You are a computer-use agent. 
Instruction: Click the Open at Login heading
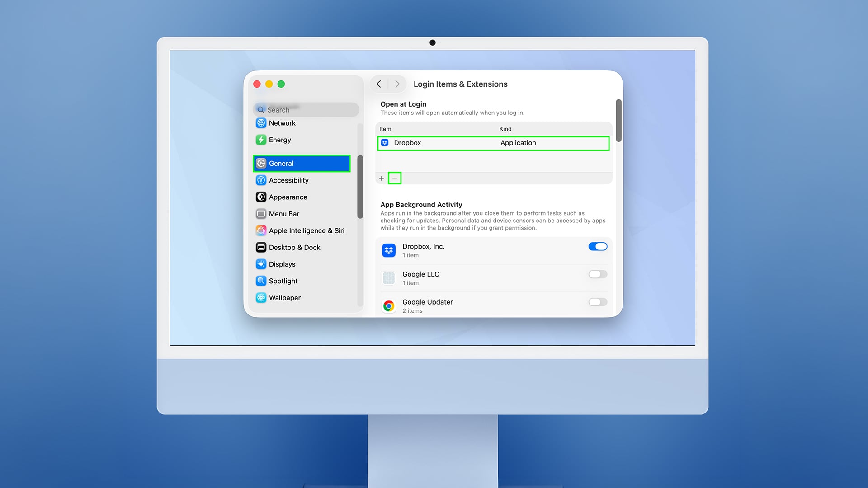pos(403,104)
